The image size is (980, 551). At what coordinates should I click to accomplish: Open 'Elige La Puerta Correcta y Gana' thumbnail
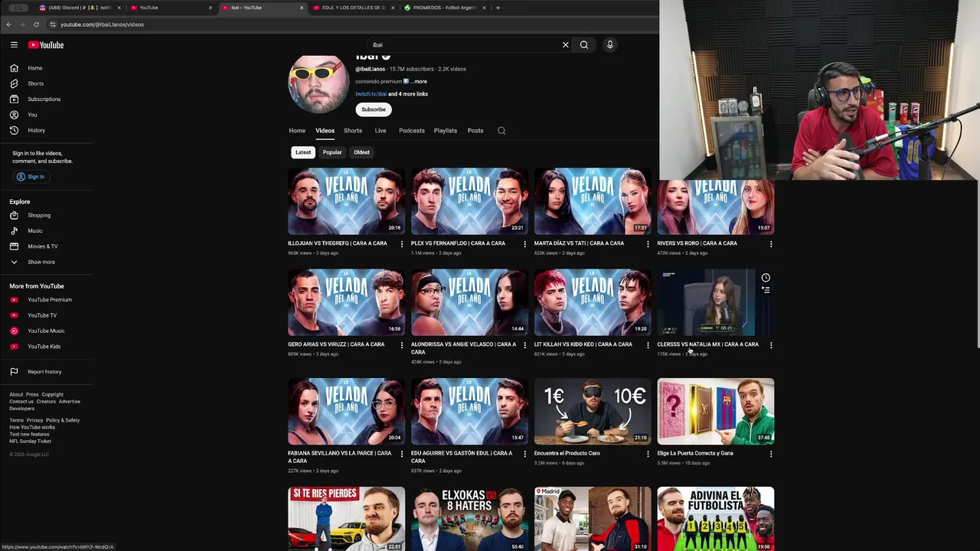click(x=716, y=411)
